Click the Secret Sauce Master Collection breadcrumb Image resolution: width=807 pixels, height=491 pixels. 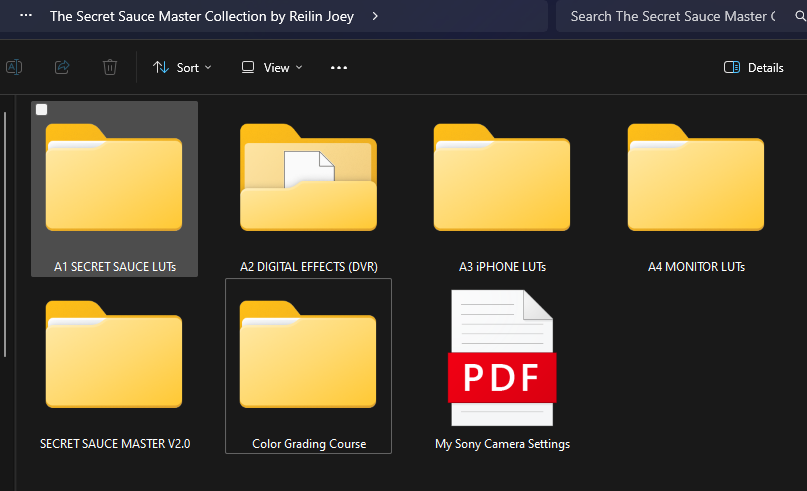tap(201, 16)
